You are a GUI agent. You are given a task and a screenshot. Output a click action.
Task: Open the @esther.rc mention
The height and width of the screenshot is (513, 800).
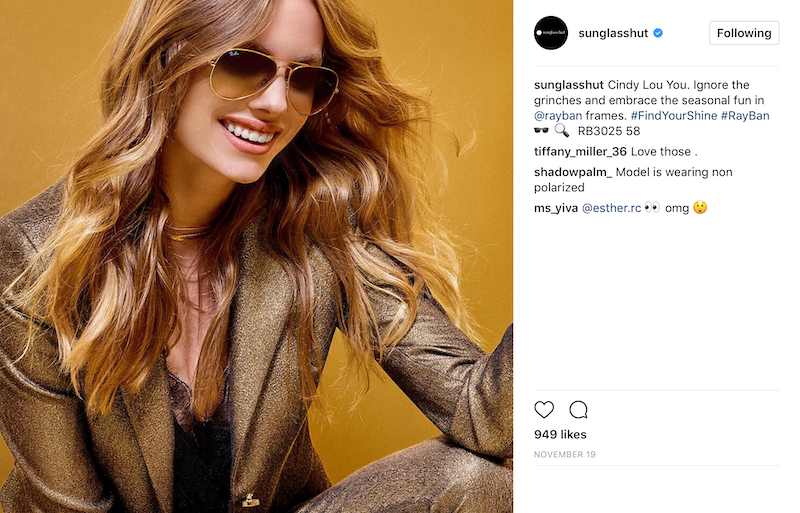click(611, 208)
